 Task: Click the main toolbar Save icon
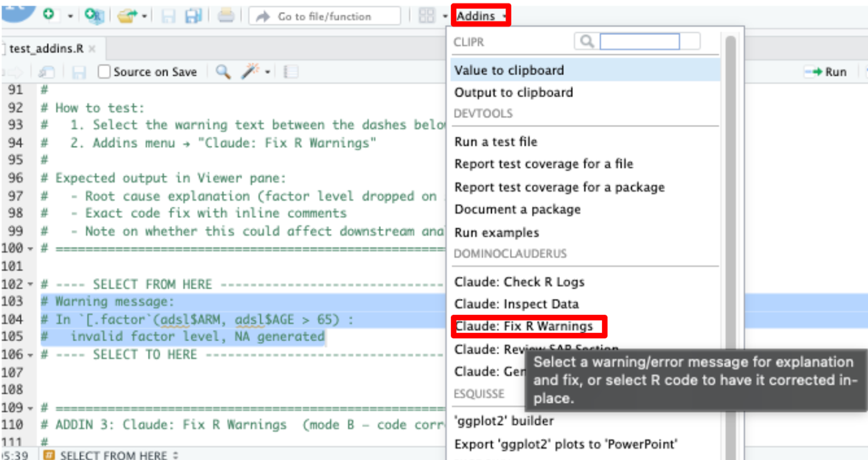coord(168,16)
